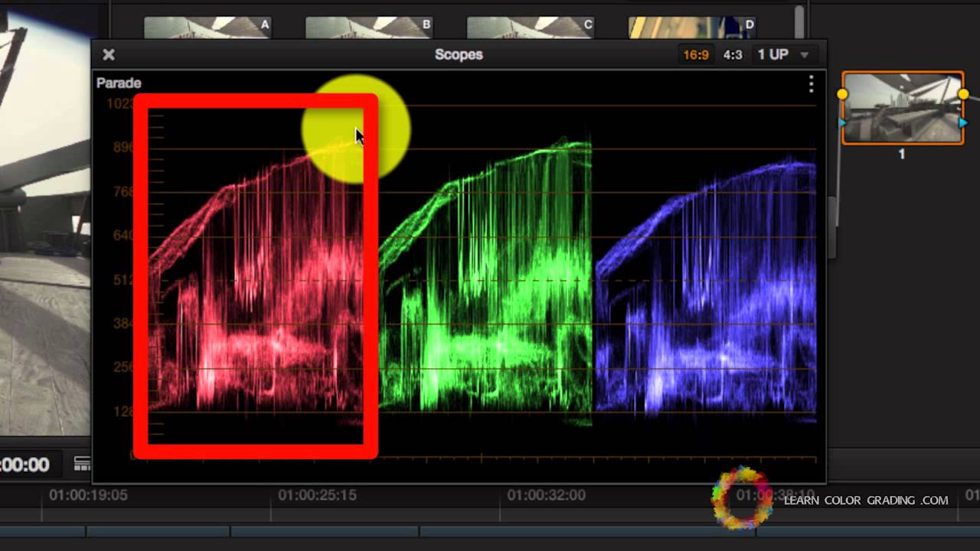This screenshot has height=551, width=980.
Task: Click the node label '1' below thumbnail
Action: coord(902,154)
